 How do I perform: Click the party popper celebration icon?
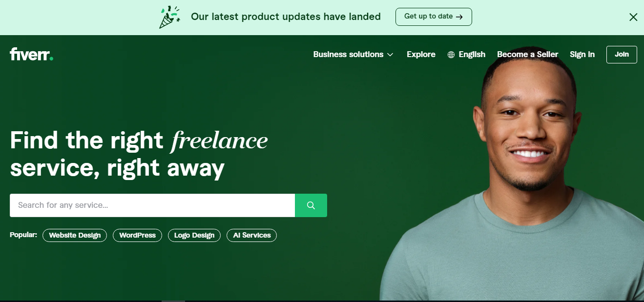point(169,17)
